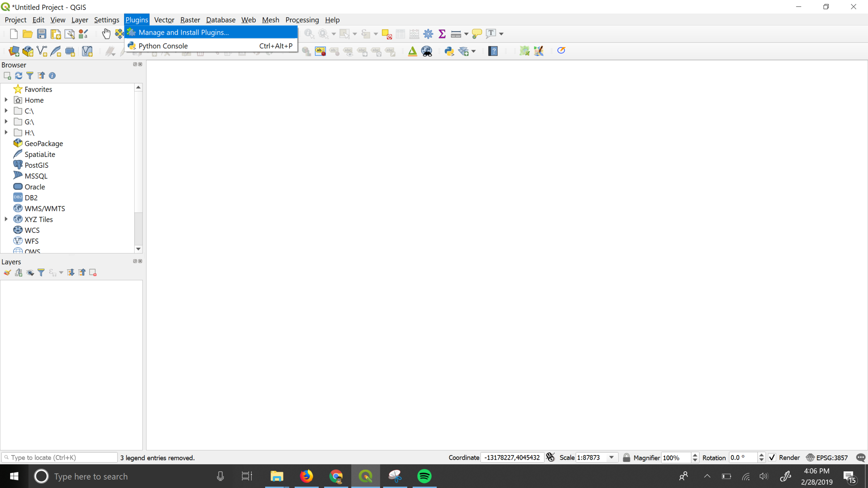The height and width of the screenshot is (488, 868).
Task: Open the Scale dropdown list
Action: point(612,457)
